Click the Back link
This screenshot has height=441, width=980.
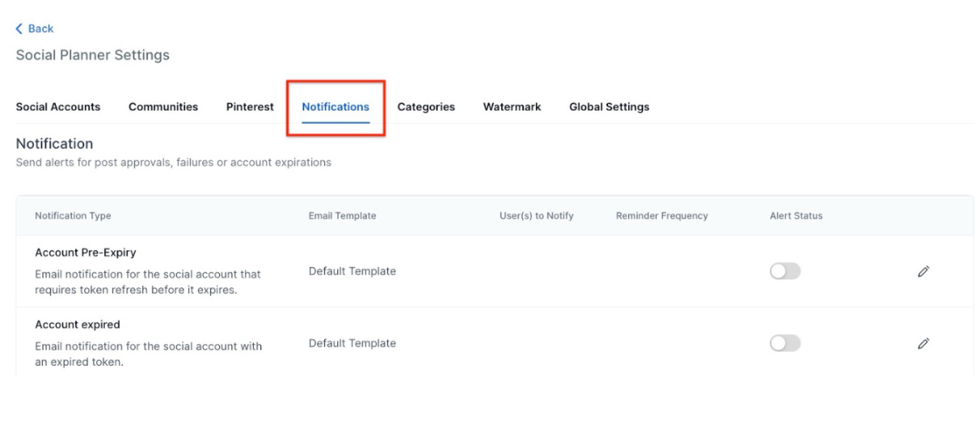tap(40, 29)
